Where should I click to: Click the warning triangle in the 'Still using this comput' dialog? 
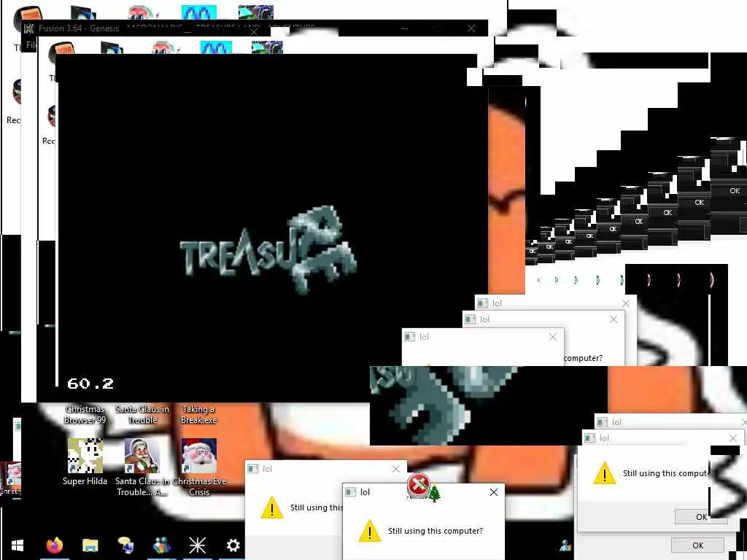coord(605,472)
